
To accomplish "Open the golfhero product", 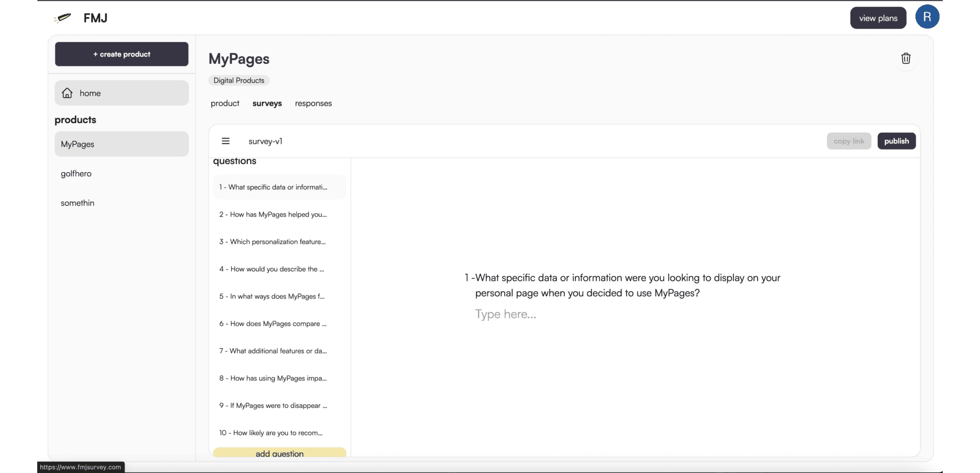I will click(76, 173).
